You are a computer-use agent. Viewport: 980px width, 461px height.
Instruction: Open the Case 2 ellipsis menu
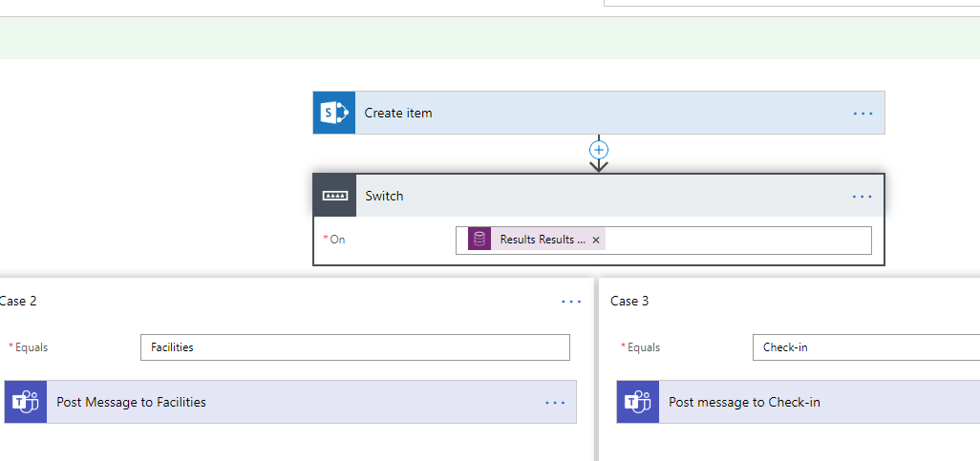[571, 302]
